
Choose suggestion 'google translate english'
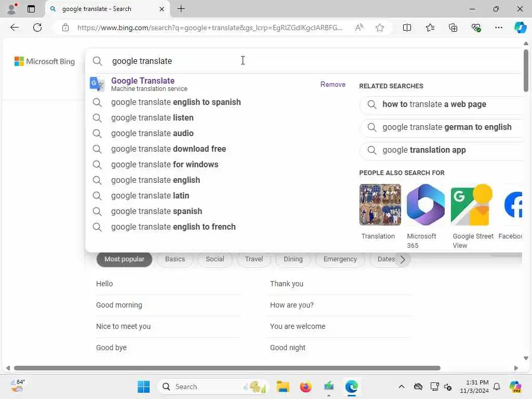click(x=155, y=180)
